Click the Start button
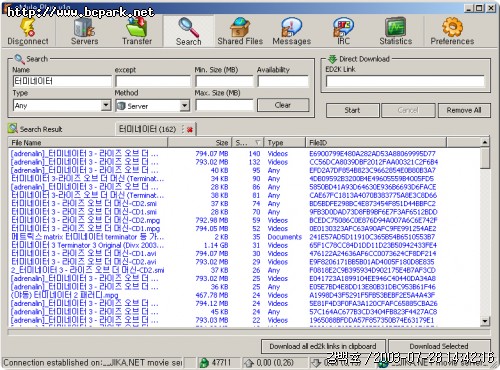Viewport: 500px width, 370px height. coord(352,110)
